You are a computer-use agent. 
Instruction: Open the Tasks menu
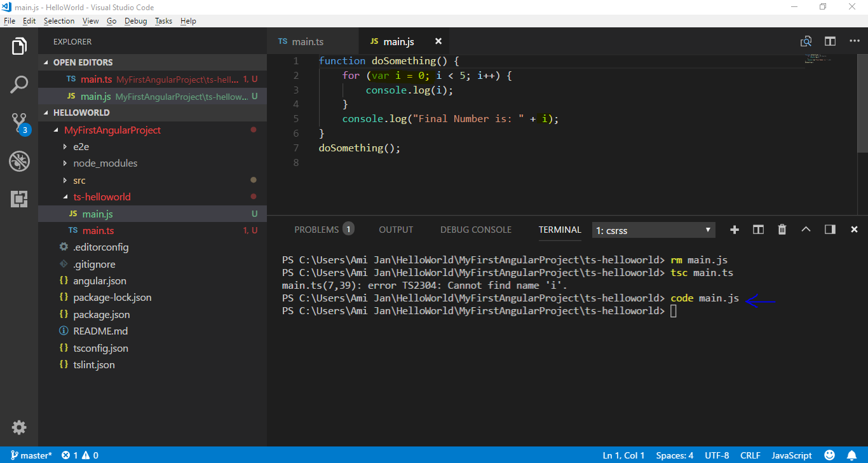163,21
